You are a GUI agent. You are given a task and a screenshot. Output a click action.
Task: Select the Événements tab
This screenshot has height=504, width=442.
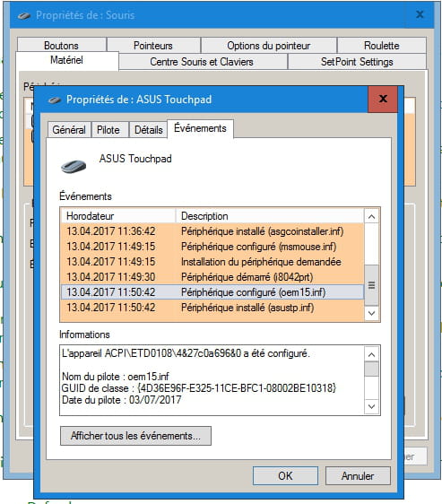(200, 128)
